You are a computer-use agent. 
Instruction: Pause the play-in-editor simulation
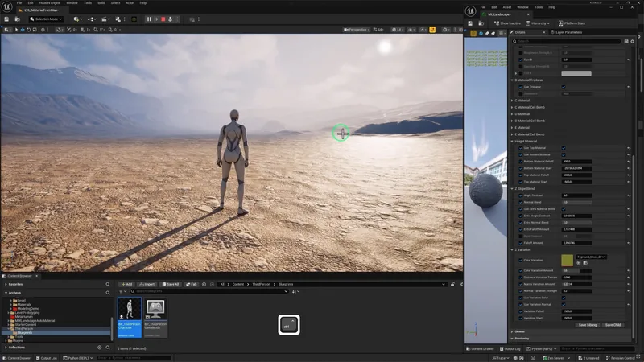[149, 19]
